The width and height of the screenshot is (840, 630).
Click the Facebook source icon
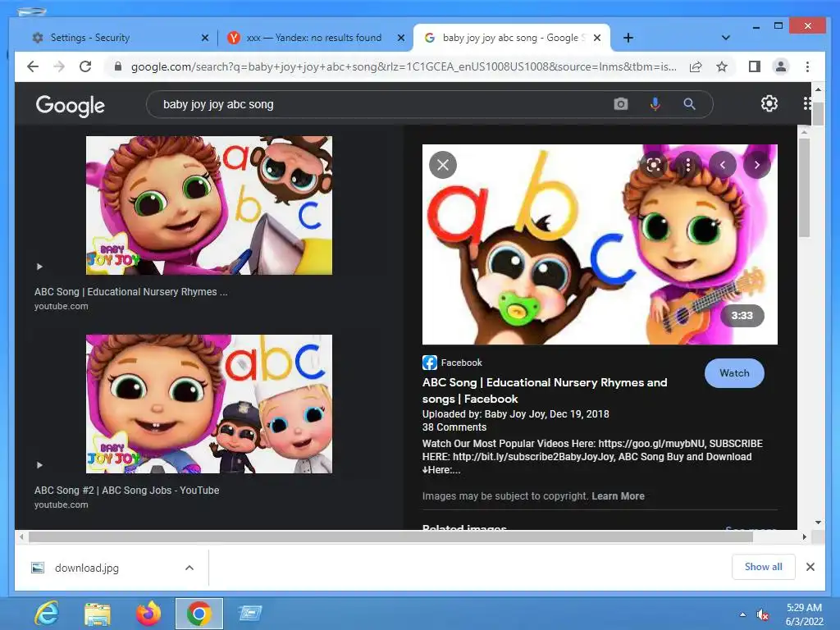click(430, 363)
